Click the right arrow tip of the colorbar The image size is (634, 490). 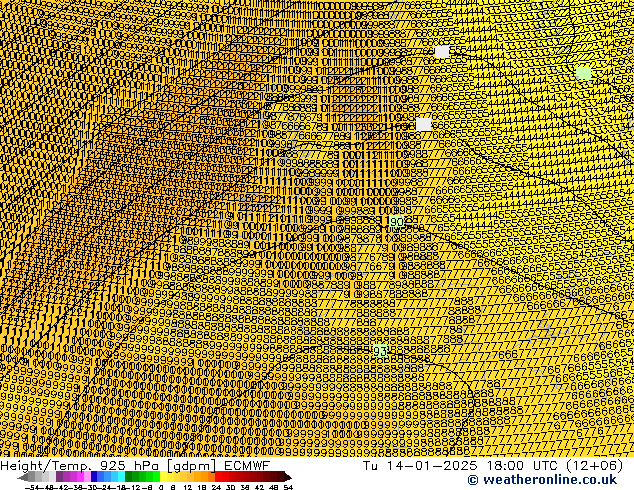tap(288, 478)
